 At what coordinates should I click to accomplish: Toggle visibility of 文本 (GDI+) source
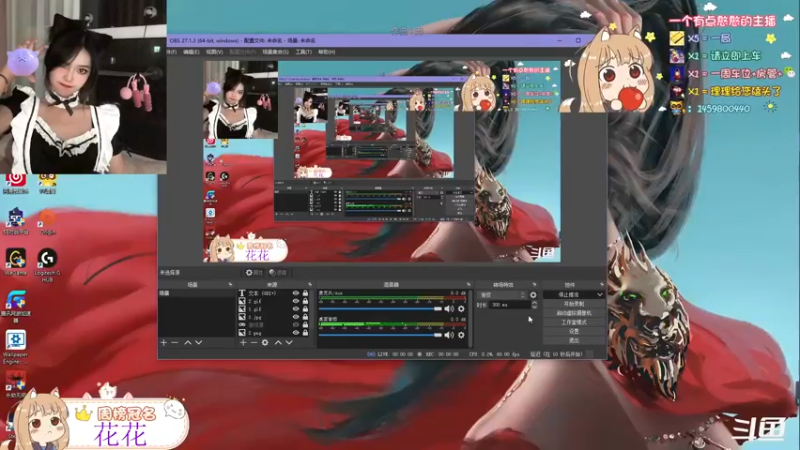[295, 293]
